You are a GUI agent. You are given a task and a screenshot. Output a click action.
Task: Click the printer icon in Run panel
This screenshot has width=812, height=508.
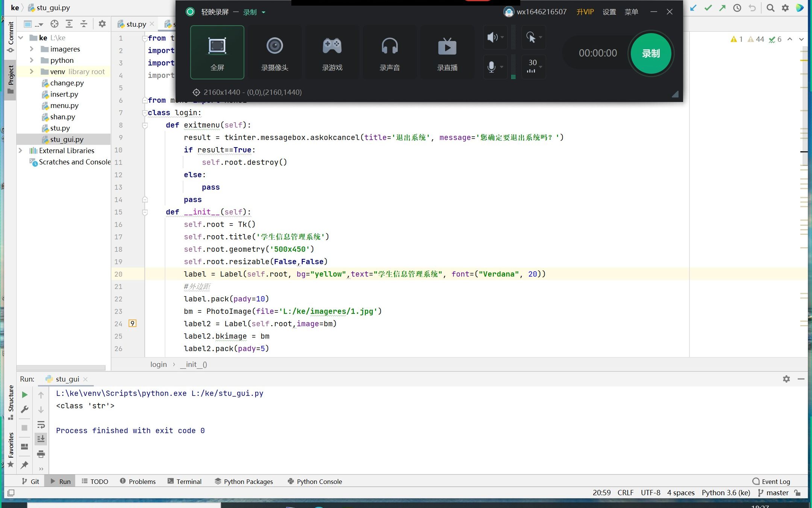coord(41,454)
